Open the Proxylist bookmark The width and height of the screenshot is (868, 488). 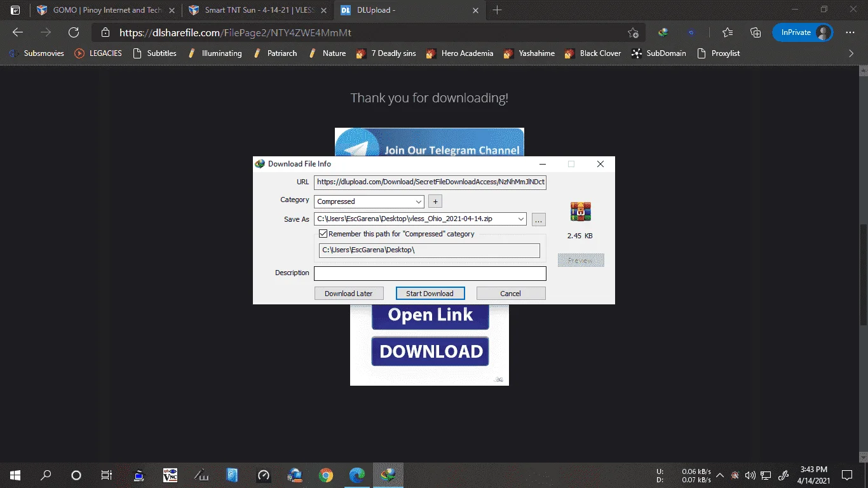(719, 53)
